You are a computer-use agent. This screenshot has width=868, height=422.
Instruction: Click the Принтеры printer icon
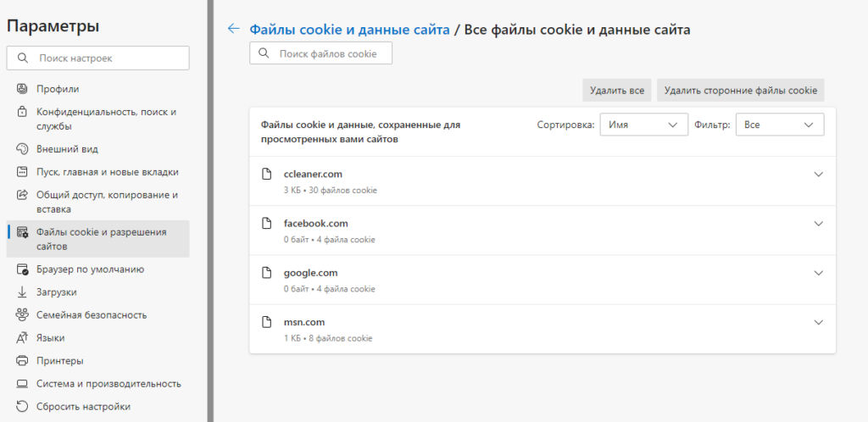pyautogui.click(x=23, y=361)
